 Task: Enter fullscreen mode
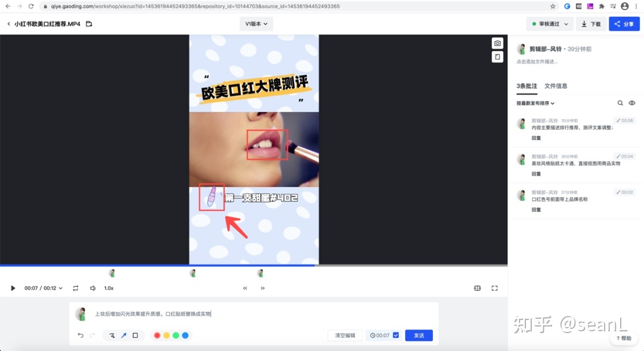coord(494,287)
